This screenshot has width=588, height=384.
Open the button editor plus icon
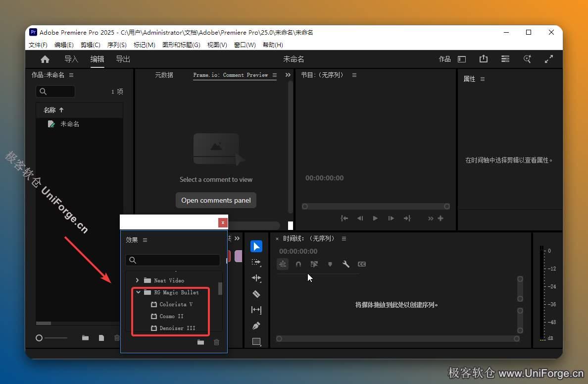tap(441, 218)
